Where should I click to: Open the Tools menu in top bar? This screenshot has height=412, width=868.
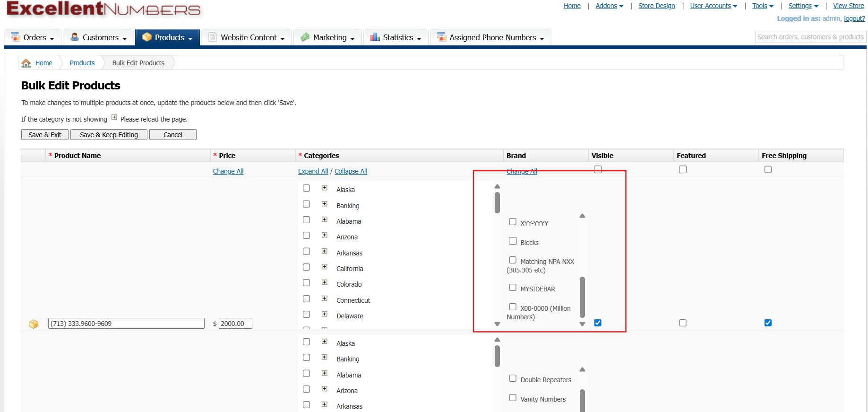[763, 6]
